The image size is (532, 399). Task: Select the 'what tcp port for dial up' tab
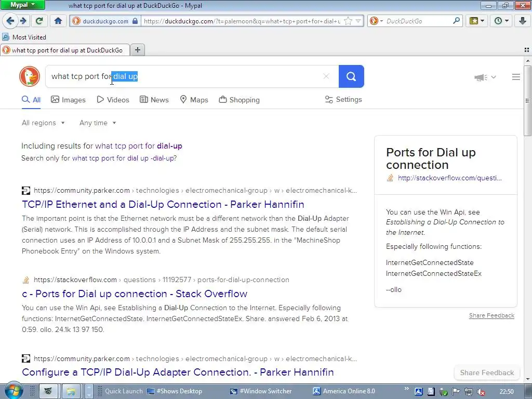(65, 50)
